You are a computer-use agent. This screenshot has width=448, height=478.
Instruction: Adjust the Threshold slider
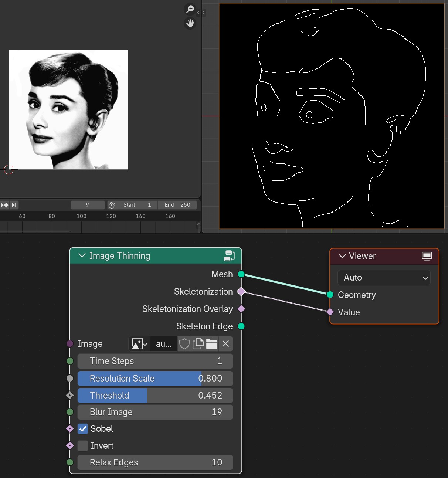point(155,395)
